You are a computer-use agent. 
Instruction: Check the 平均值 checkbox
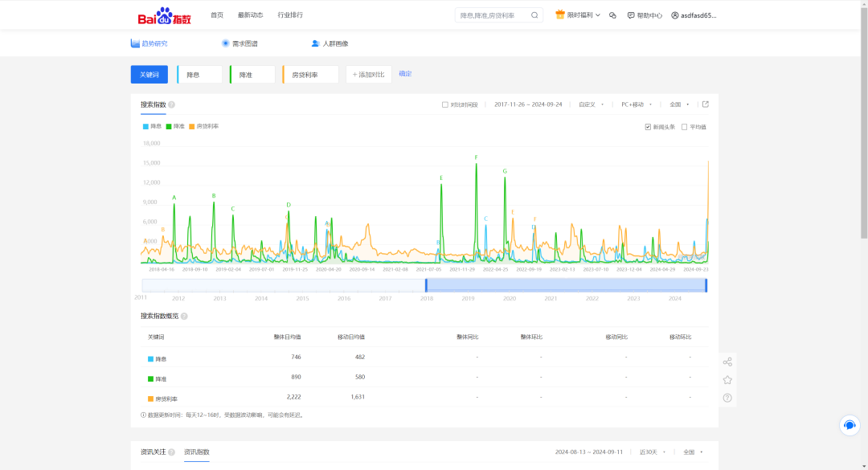(x=684, y=127)
